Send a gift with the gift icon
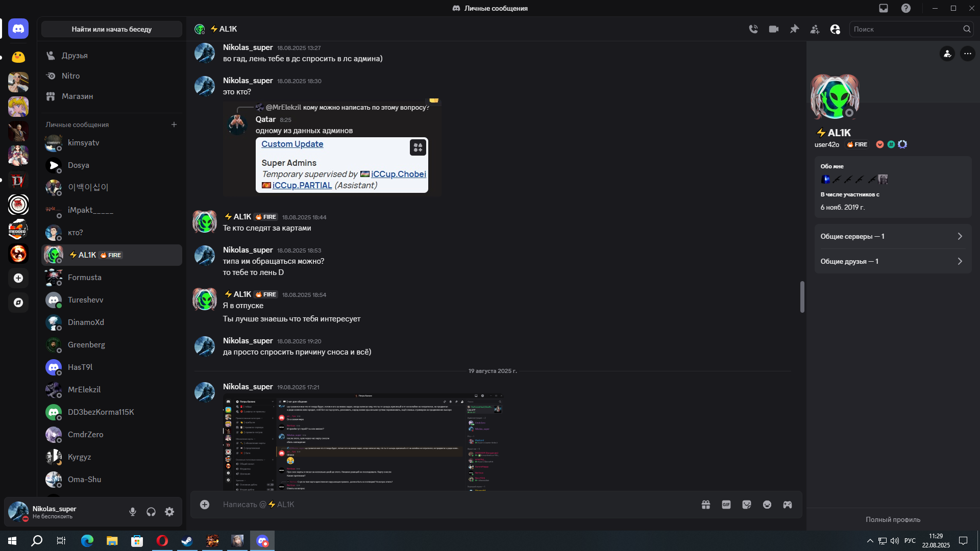This screenshot has height=551, width=980. click(x=706, y=505)
